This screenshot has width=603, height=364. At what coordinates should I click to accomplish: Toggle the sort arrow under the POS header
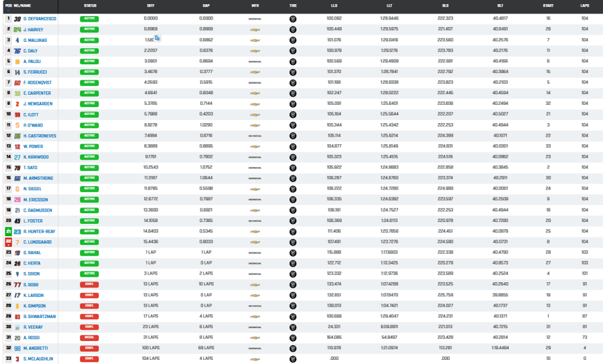click(8, 11)
